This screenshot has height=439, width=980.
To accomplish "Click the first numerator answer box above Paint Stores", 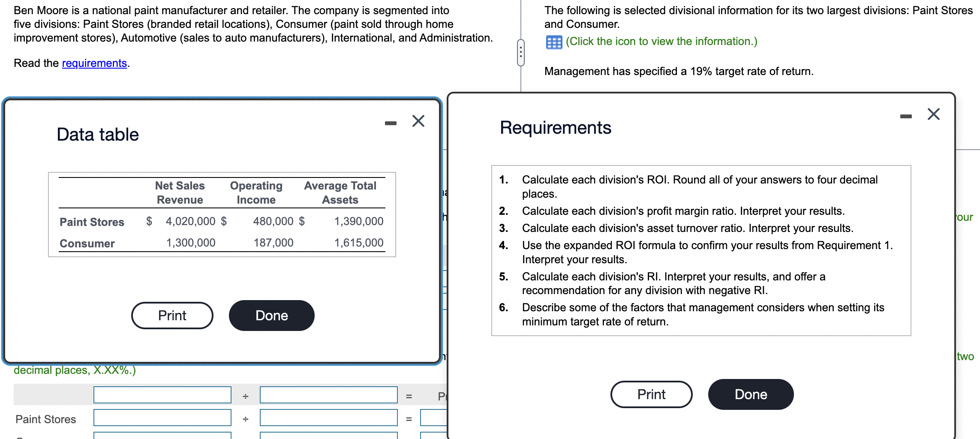I will [162, 395].
